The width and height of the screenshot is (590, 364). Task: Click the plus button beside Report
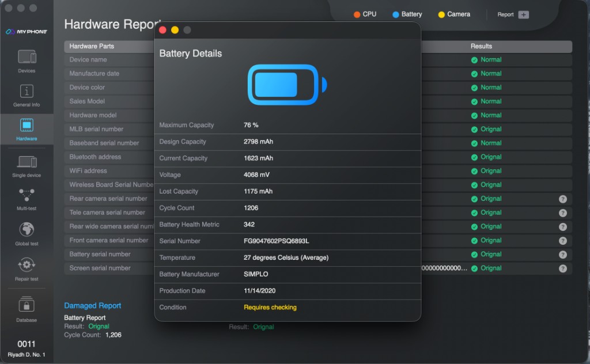pyautogui.click(x=523, y=14)
